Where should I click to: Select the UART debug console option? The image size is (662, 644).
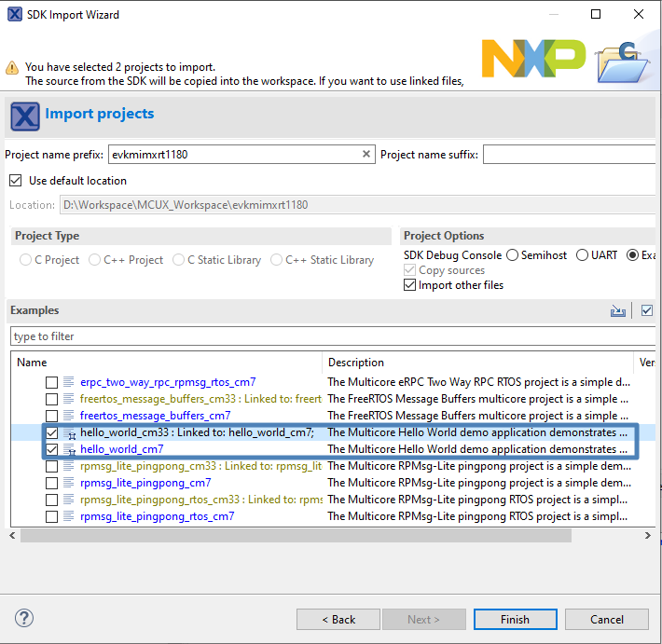[x=583, y=255]
